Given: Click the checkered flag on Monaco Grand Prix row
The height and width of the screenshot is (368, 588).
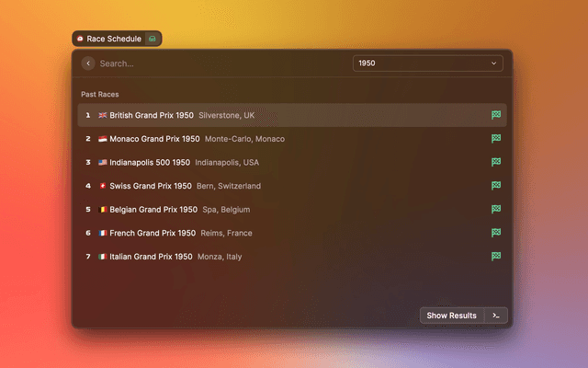Looking at the screenshot, I should pos(496,139).
